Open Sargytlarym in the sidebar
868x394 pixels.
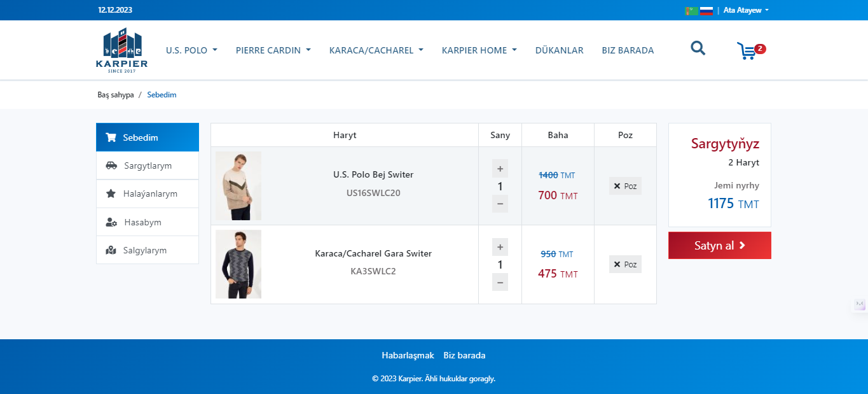coord(148,165)
